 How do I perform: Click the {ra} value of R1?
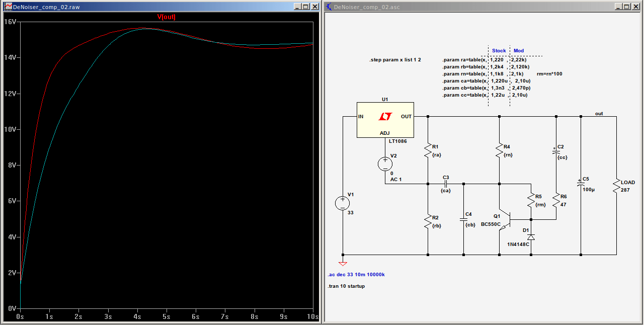click(x=437, y=155)
